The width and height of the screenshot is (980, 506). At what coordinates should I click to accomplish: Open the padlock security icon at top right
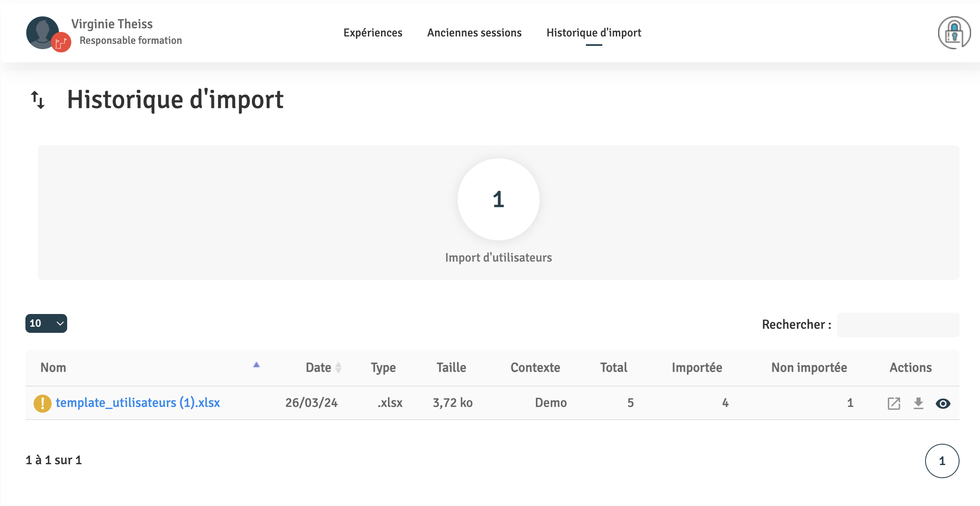(x=954, y=33)
